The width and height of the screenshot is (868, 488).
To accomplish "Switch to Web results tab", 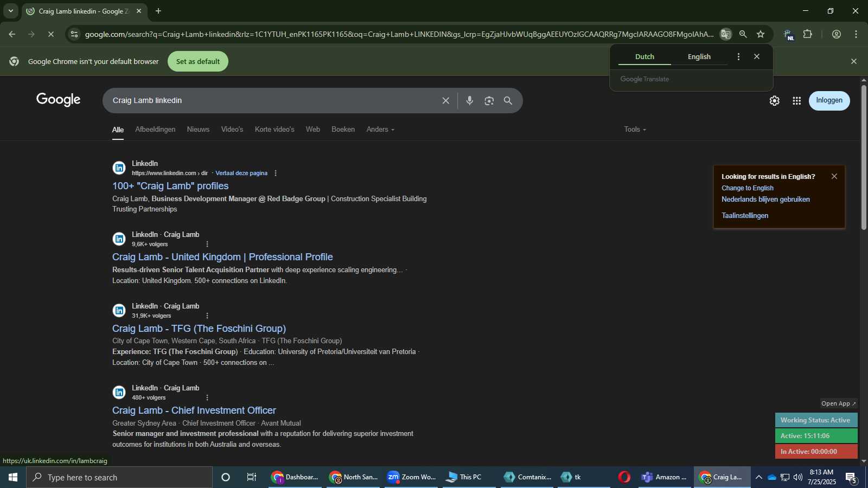I will click(x=313, y=129).
